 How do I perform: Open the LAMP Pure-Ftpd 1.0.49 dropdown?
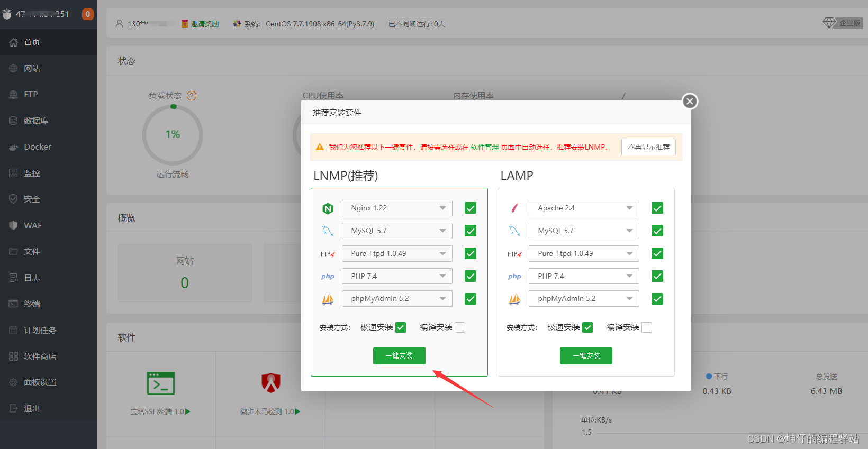584,254
